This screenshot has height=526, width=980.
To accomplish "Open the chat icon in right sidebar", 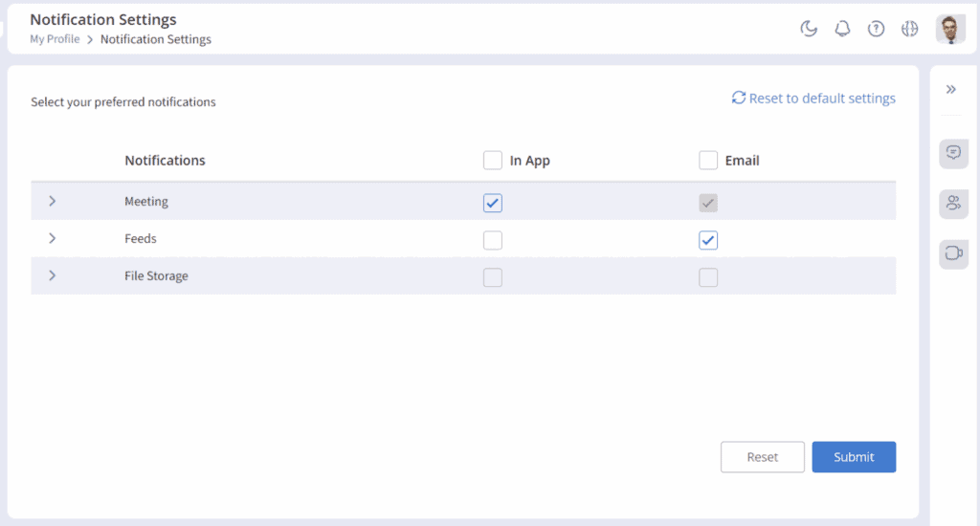I will pos(953,152).
